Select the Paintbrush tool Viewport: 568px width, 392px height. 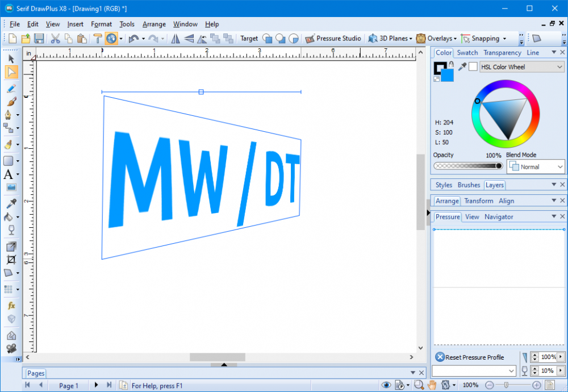[x=10, y=100]
